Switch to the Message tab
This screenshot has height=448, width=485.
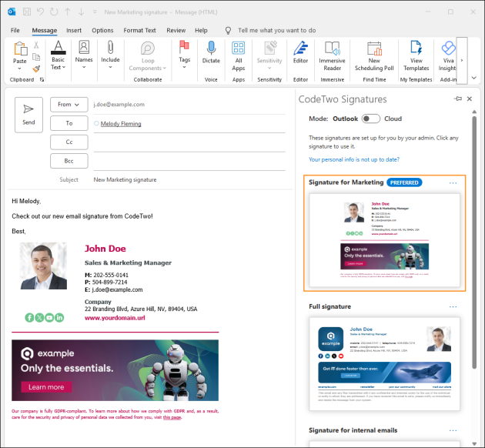pyautogui.click(x=45, y=30)
